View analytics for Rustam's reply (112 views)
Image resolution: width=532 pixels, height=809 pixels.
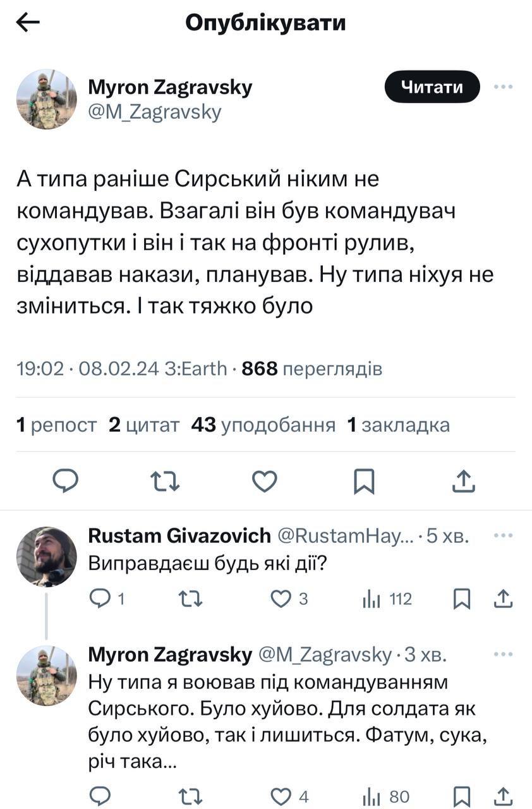[x=387, y=599]
